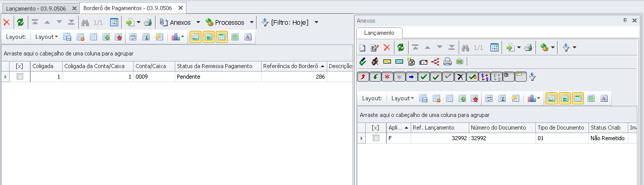Viewport: 644px width, 185px height.
Task: Check the row checkbox for Borderô 286
Action: tap(20, 77)
